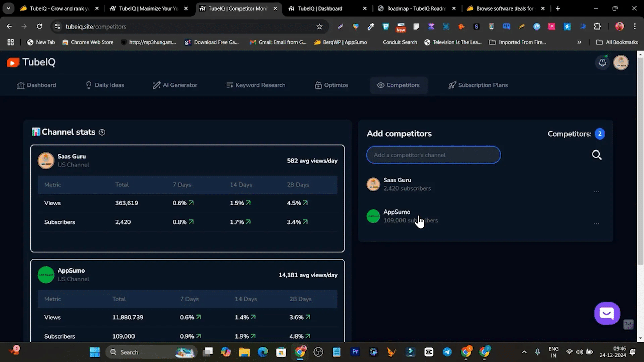This screenshot has height=362, width=644.
Task: Expand the hidden bookmarks overflow chevron
Action: click(x=579, y=42)
